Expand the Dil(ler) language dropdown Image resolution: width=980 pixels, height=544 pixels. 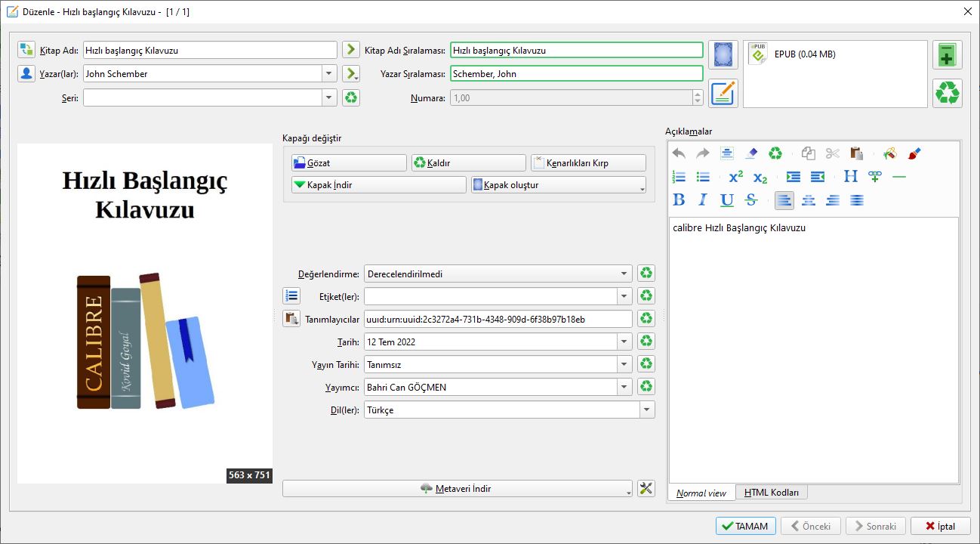coord(647,410)
